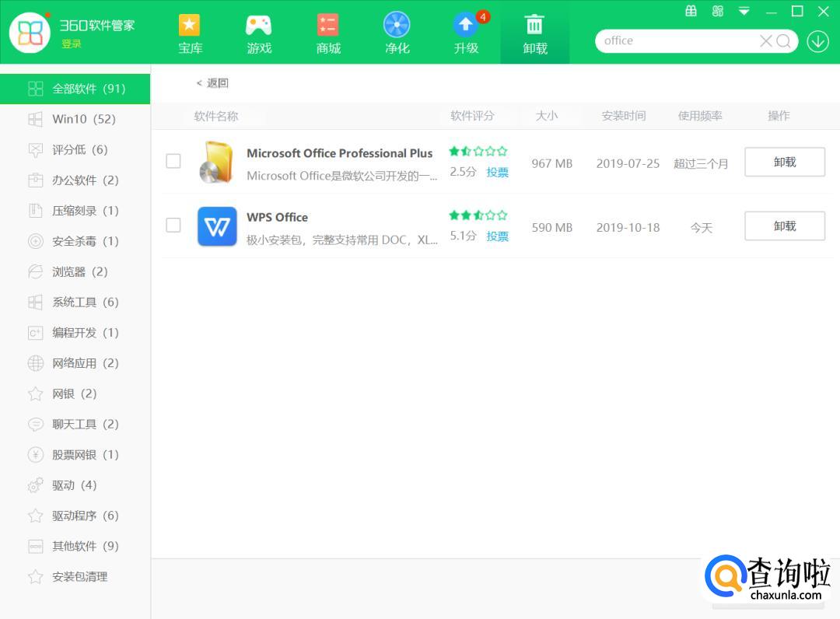Uninstall Microsoft Office using 卸载 button
This screenshot has width=840, height=619.
click(784, 162)
